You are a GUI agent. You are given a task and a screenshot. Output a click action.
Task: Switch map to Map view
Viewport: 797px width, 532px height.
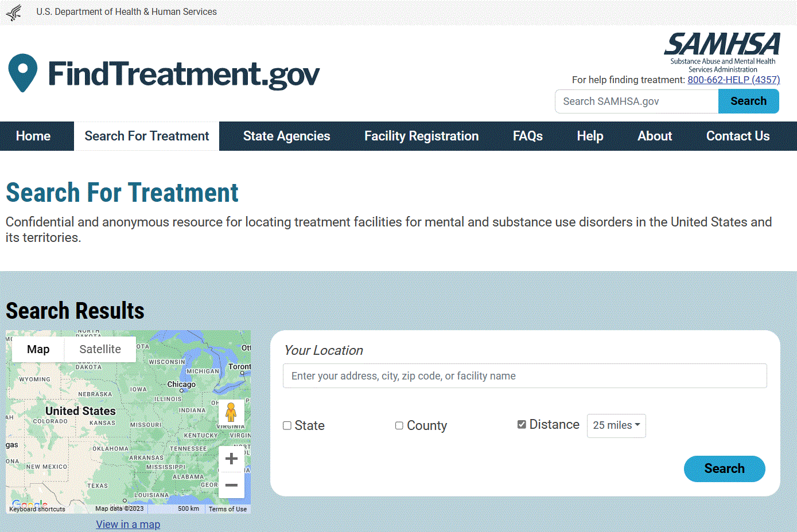click(x=38, y=349)
